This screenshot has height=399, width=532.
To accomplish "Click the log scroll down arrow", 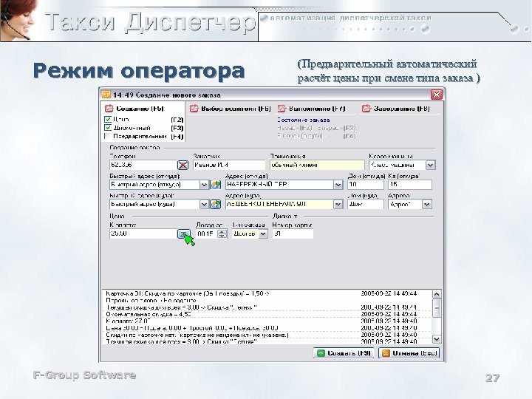I will tap(437, 339).
